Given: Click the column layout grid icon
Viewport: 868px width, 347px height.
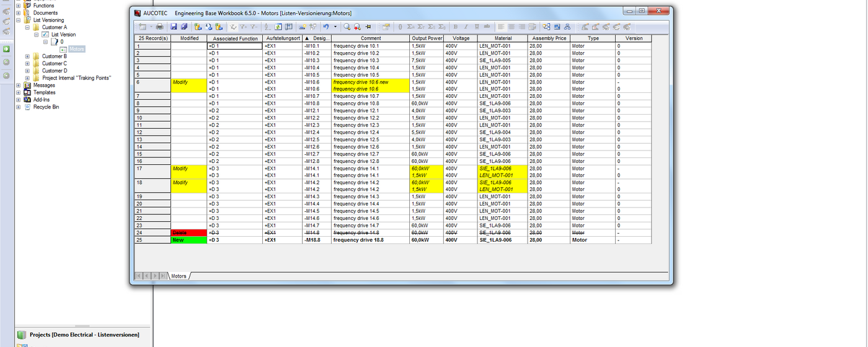Looking at the screenshot, I should point(288,27).
